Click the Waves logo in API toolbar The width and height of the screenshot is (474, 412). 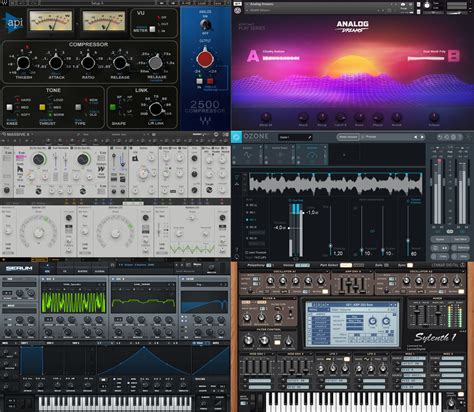click(x=4, y=4)
